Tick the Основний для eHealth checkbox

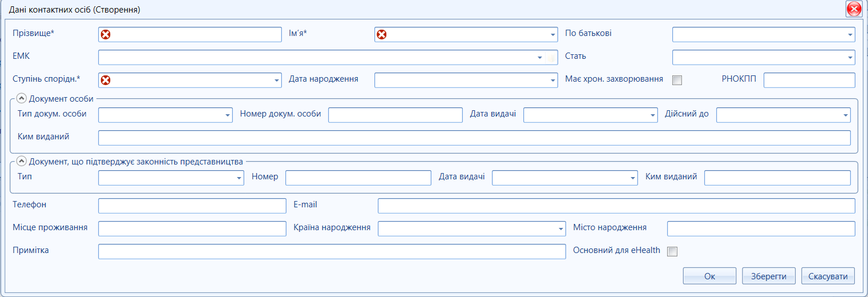coord(672,251)
